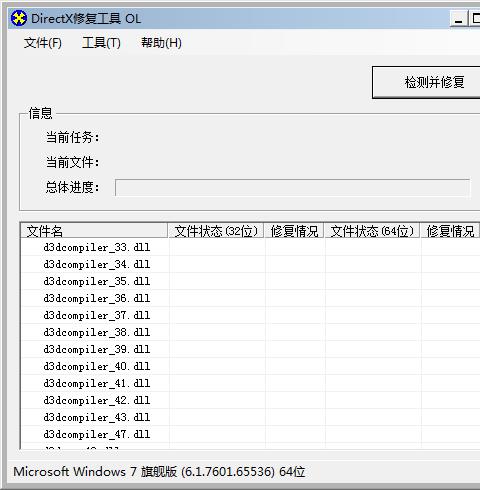The image size is (480, 490).
Task: Click the 文件状态(64位) column header
Action: tap(372, 231)
